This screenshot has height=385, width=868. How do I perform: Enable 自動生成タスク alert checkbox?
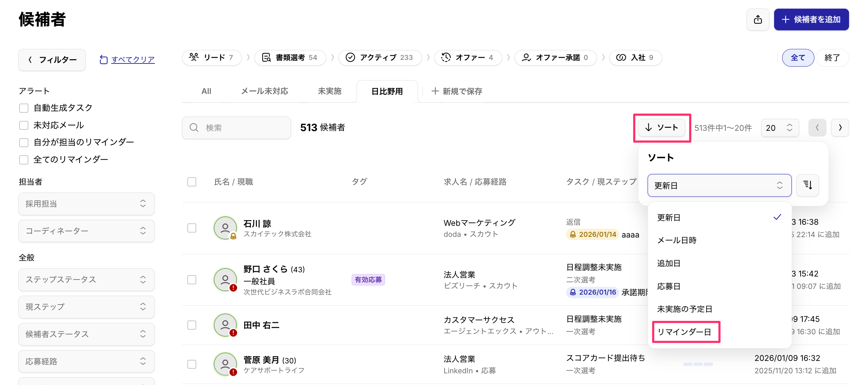coord(24,108)
